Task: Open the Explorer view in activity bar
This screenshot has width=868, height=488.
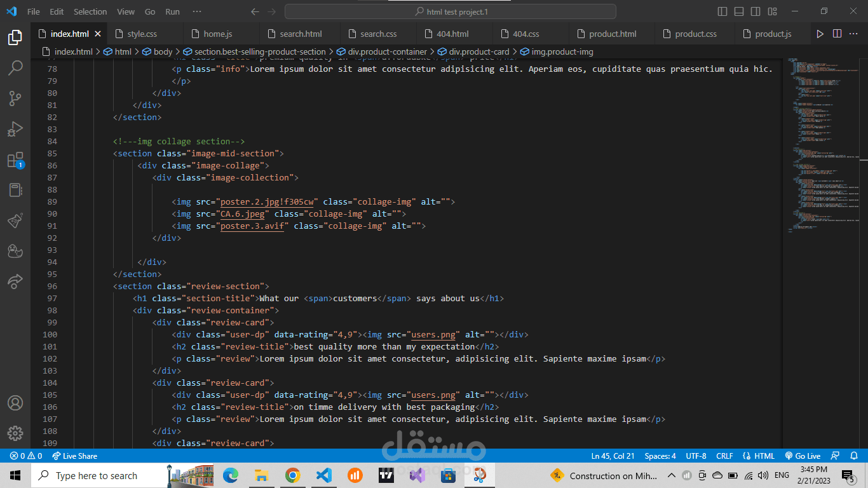Action: (15, 37)
